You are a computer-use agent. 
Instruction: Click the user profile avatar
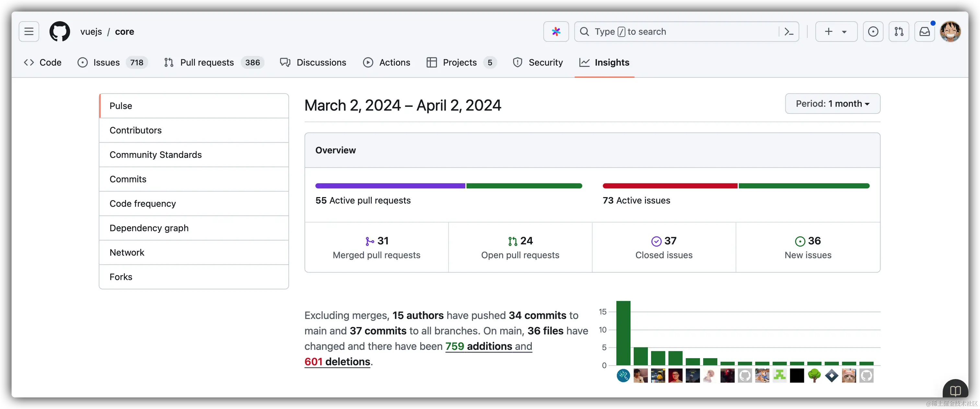tap(950, 31)
